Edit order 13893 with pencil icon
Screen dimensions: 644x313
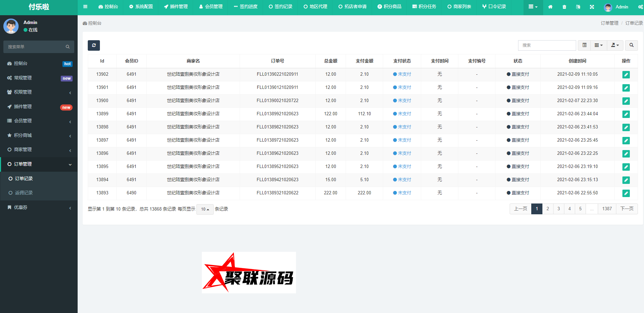pyautogui.click(x=626, y=193)
